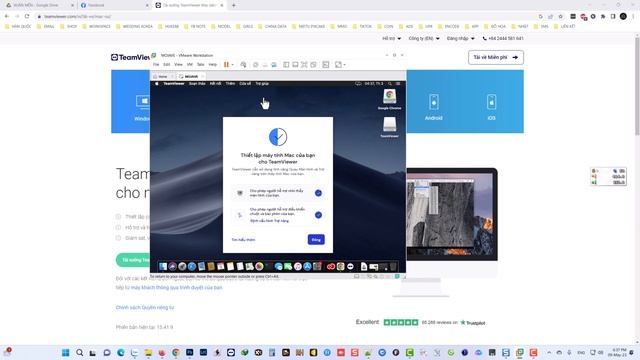Image resolution: width=640 pixels, height=360 pixels.
Task: Click the Finder icon in the Mac dock
Action: coord(163,267)
